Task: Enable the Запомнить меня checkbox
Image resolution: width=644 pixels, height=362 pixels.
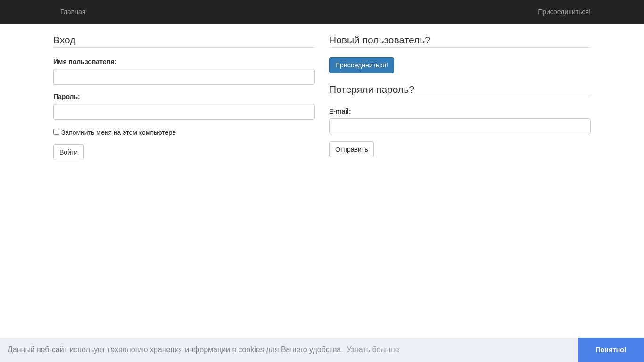Action: tap(57, 132)
